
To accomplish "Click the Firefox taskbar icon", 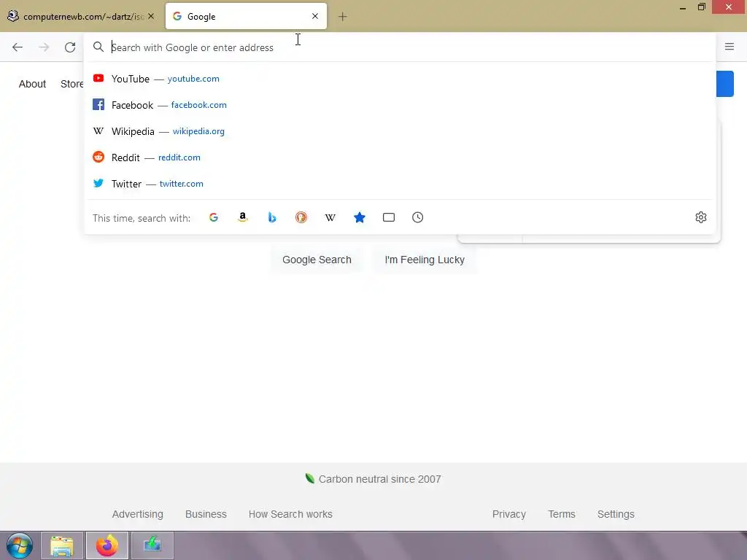I will pos(107,545).
